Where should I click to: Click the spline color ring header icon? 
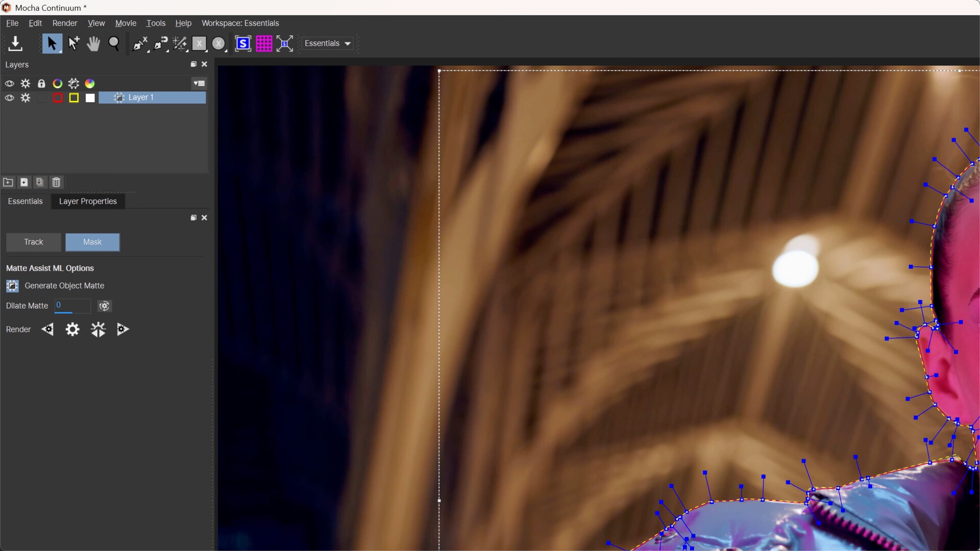coord(58,83)
